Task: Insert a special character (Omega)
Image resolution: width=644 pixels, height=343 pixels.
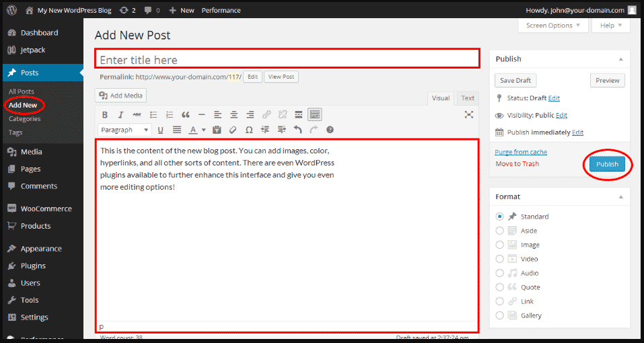Action: point(249,130)
